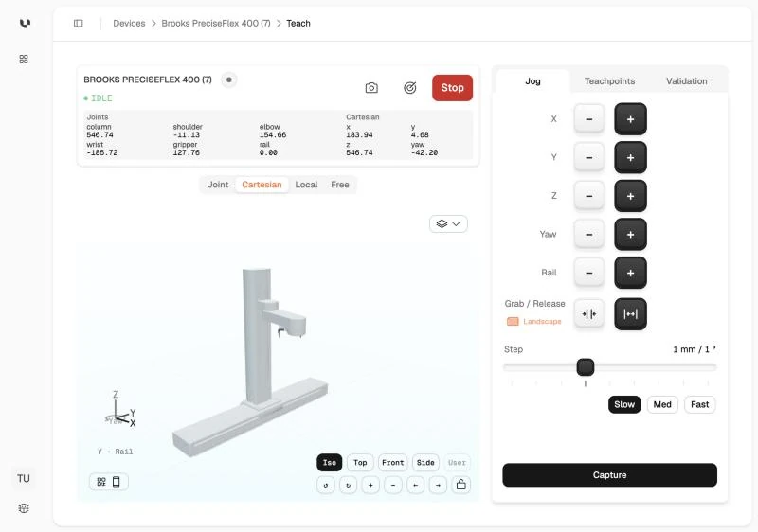
Task: Set speed to Med
Action: point(662,404)
